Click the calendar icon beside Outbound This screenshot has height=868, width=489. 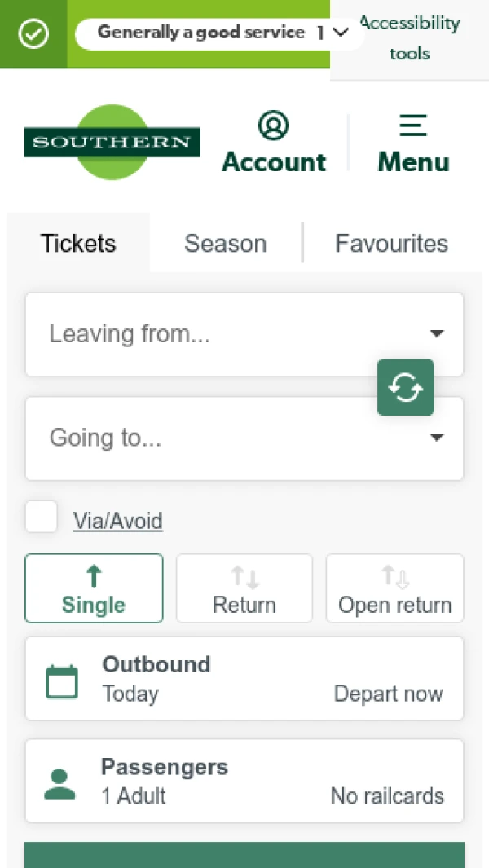[x=61, y=679]
